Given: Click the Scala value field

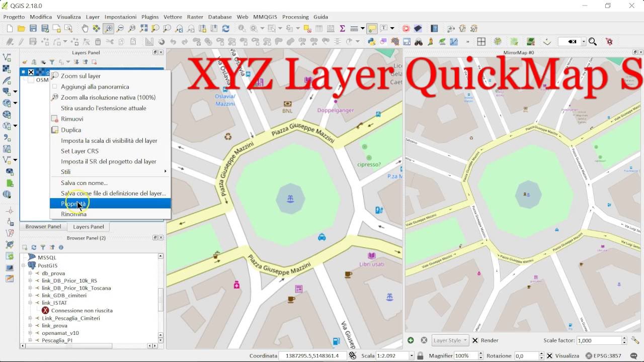Looking at the screenshot, I should click(x=392, y=356).
